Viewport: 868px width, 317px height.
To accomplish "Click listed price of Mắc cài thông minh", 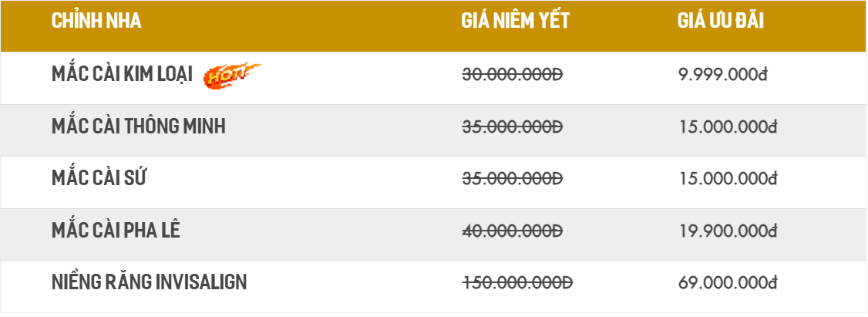I will 513,127.
